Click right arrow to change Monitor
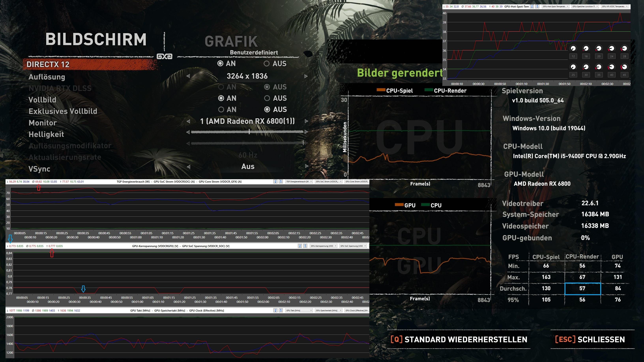 [x=306, y=121]
